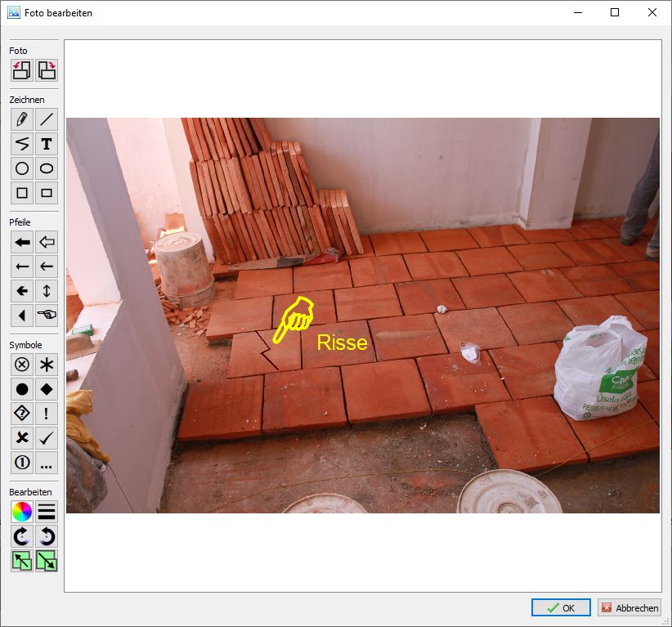
Task: Select the pointing hand symbol tool
Action: [47, 315]
